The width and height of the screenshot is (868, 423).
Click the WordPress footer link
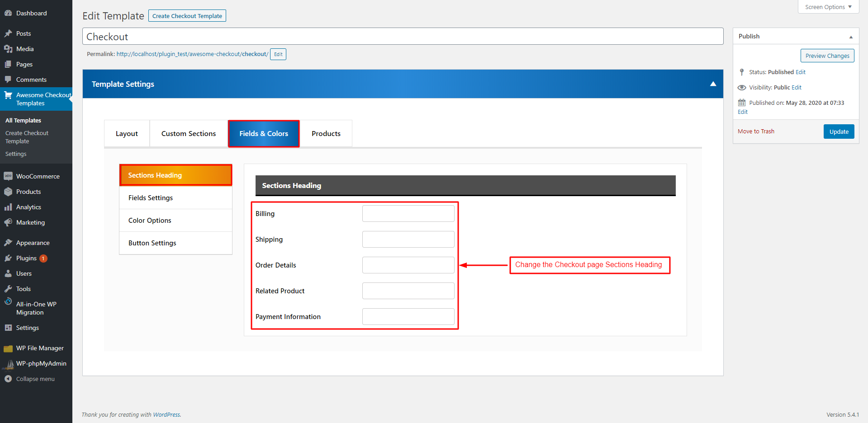(x=166, y=415)
